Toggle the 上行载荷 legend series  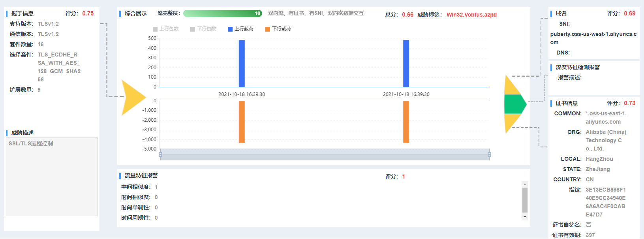[240, 29]
